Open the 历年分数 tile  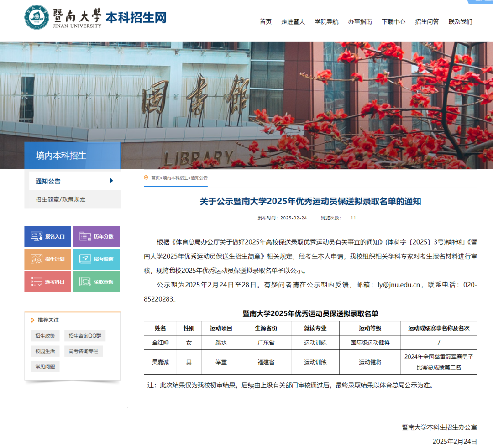(96, 237)
